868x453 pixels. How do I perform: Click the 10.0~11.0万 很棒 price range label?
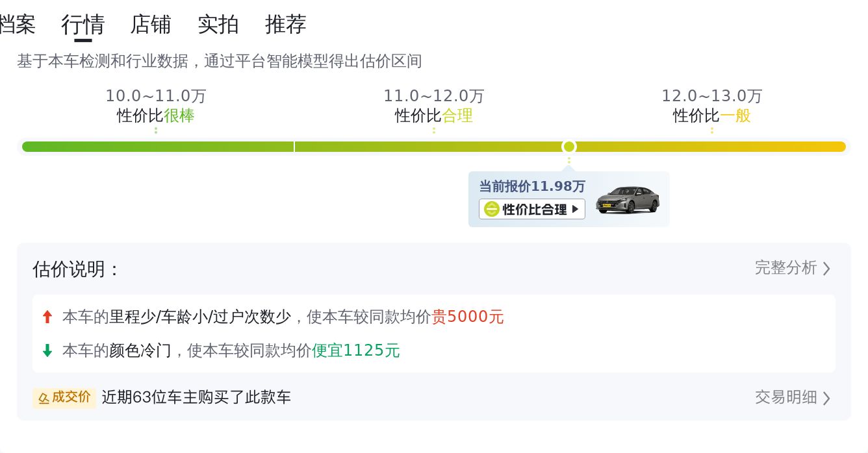point(156,106)
